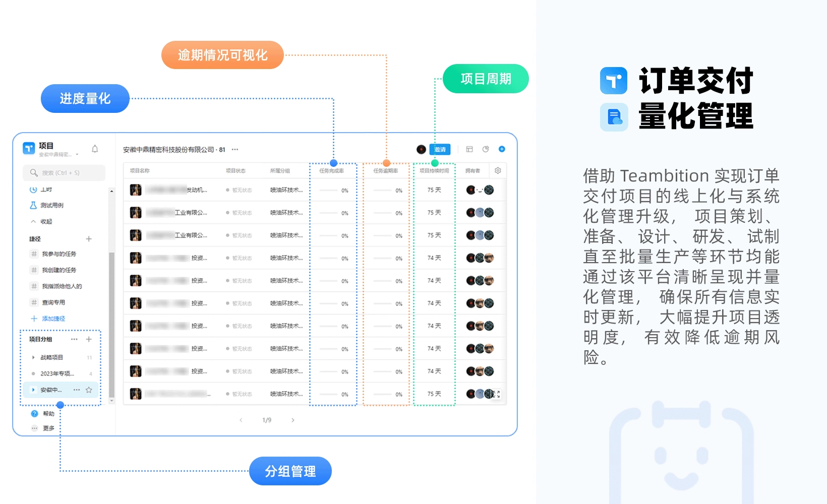Click the sidebar scrollbar down arrow

[x=111, y=401]
